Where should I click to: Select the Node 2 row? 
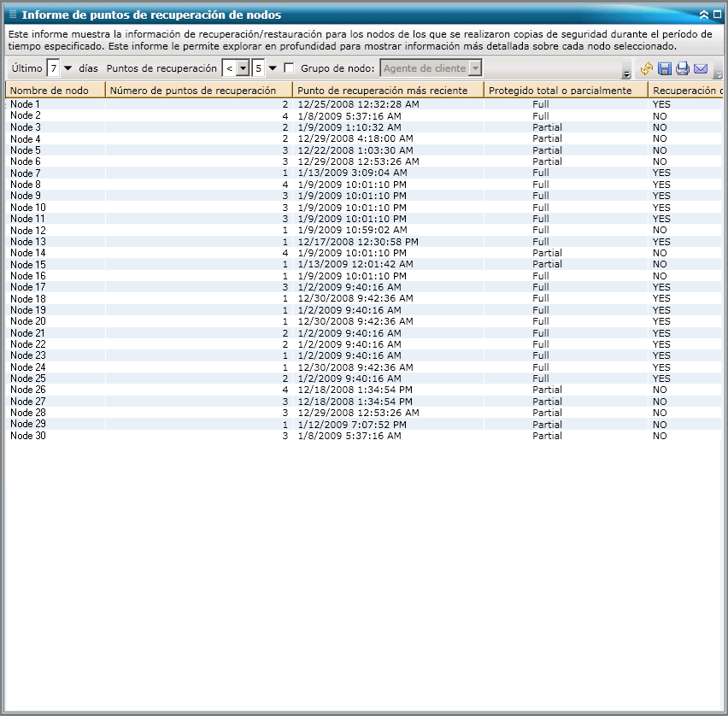point(364,115)
